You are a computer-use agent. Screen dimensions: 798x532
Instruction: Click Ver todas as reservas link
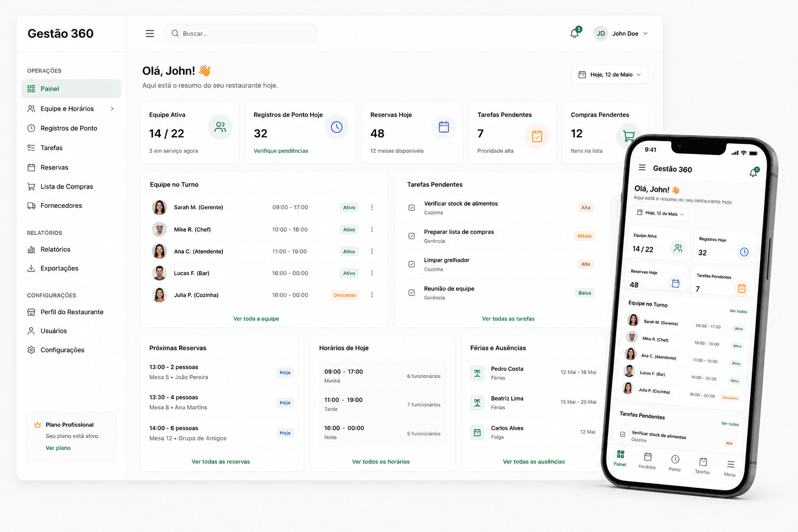pos(221,462)
